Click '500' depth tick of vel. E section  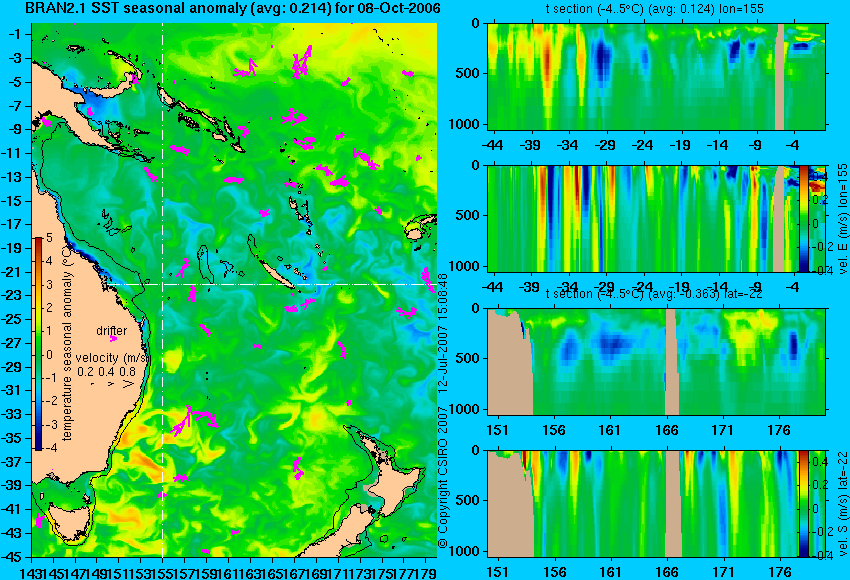click(x=468, y=215)
